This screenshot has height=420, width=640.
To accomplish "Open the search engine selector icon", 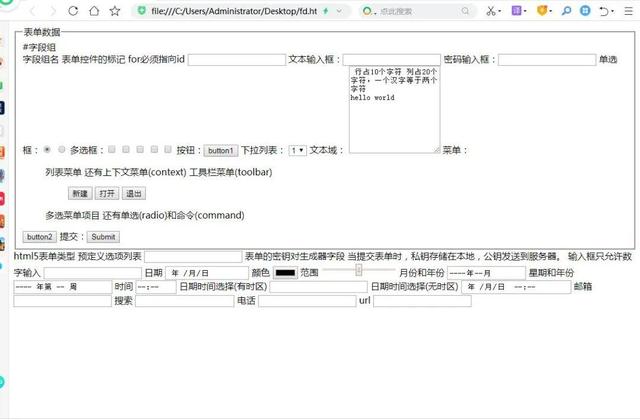I will [x=369, y=11].
